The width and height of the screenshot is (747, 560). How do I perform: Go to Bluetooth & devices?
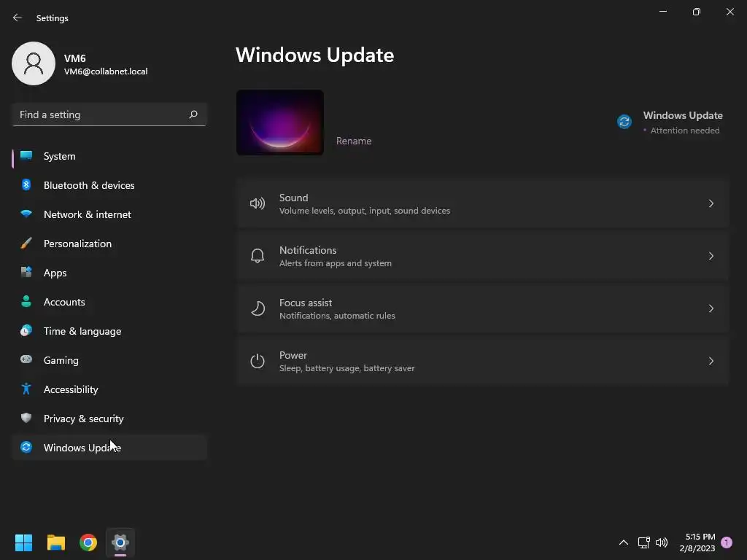tap(109, 185)
